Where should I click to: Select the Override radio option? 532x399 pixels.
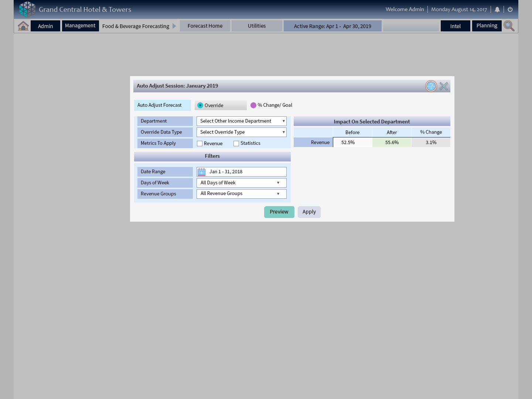tap(200, 105)
